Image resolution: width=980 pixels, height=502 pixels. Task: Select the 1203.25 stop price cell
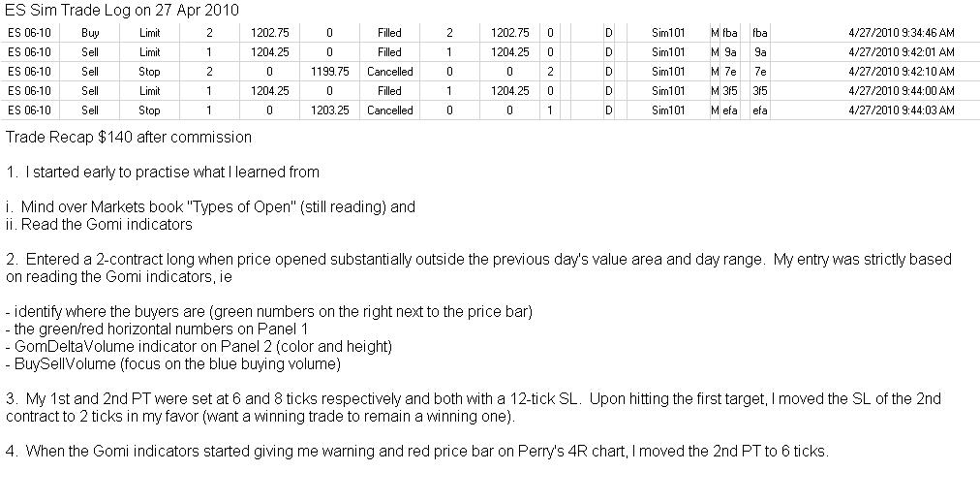(329, 110)
